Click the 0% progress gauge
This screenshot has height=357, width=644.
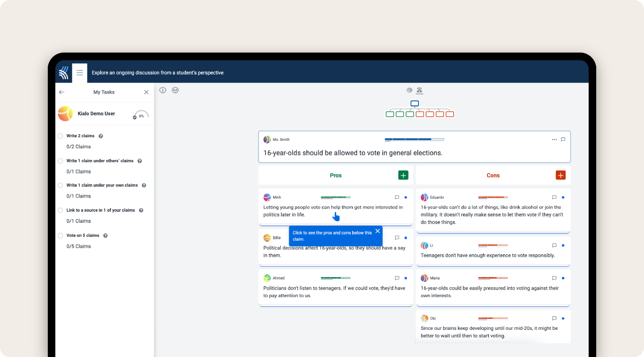141,115
